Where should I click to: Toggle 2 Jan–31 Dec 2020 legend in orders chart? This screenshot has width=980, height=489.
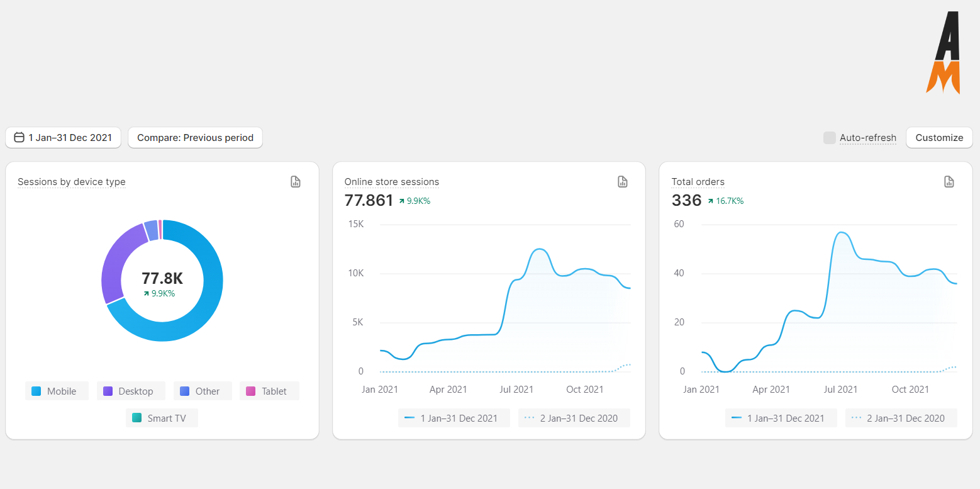(901, 418)
